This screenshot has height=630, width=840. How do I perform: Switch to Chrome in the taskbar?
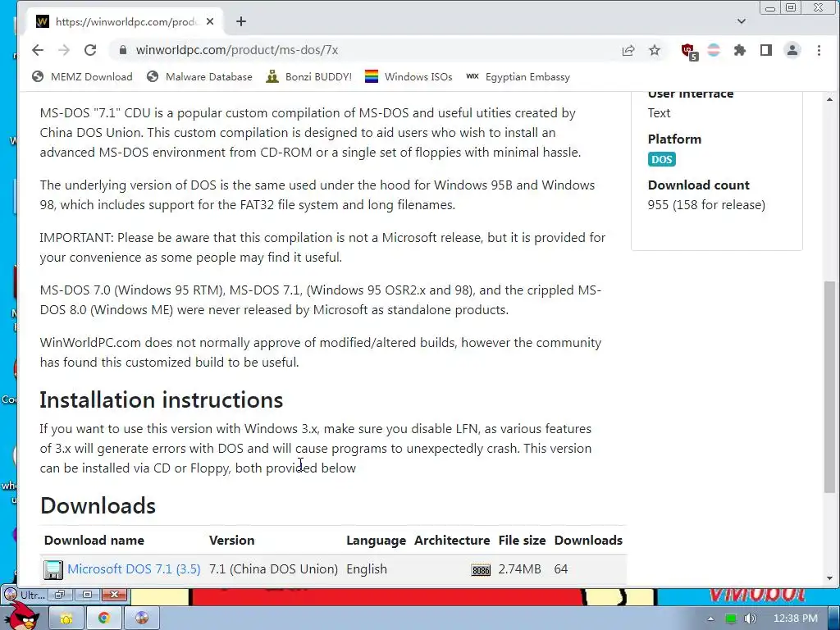(x=104, y=619)
